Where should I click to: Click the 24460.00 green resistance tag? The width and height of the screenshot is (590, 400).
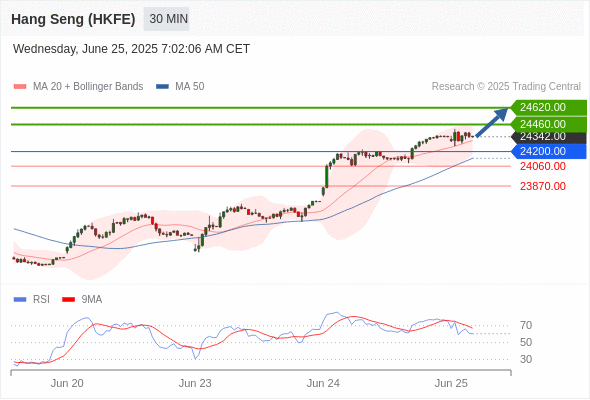pos(549,124)
